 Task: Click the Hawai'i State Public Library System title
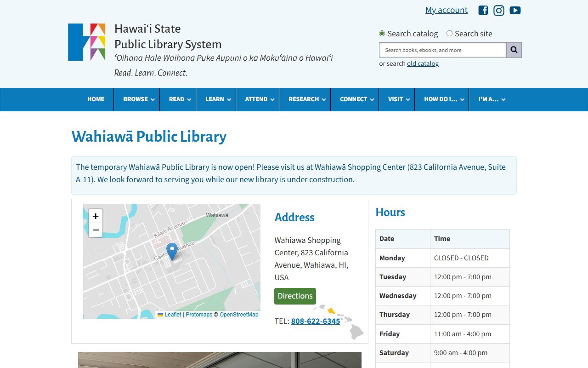(168, 36)
